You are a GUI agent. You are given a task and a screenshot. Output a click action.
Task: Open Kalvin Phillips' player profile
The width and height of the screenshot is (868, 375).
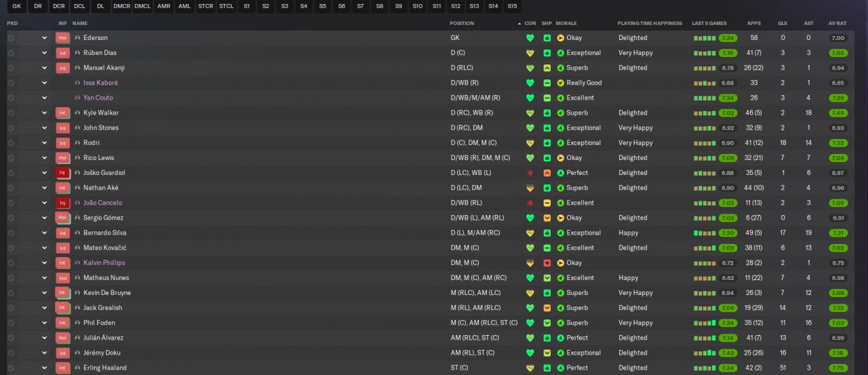(x=104, y=262)
